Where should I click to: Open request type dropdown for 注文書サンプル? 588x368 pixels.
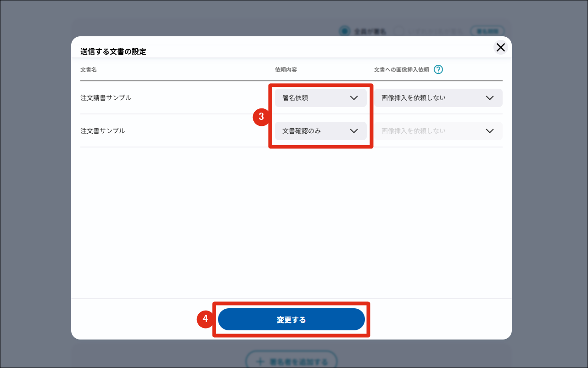[320, 131]
